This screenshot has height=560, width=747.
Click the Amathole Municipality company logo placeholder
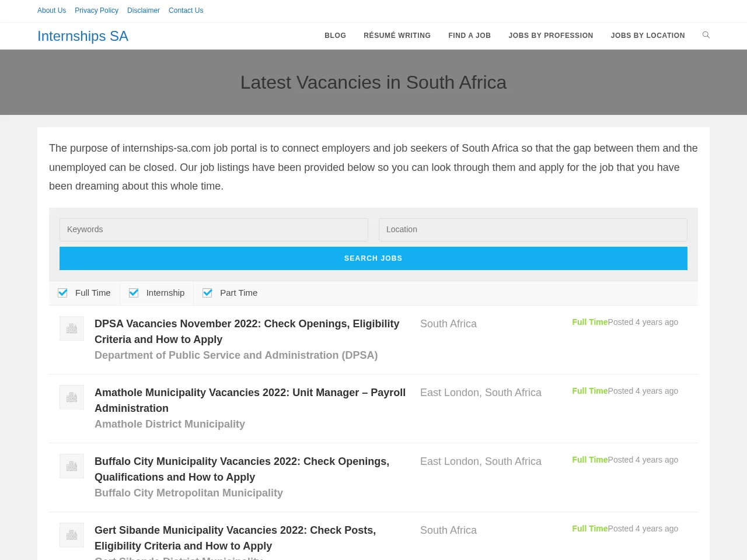coord(72,397)
